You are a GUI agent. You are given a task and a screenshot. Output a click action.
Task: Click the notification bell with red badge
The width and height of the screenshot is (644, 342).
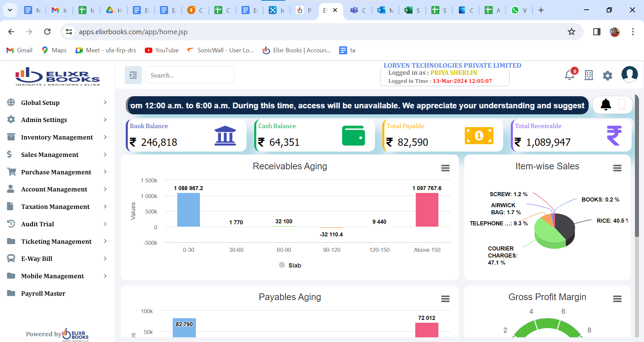pos(570,75)
